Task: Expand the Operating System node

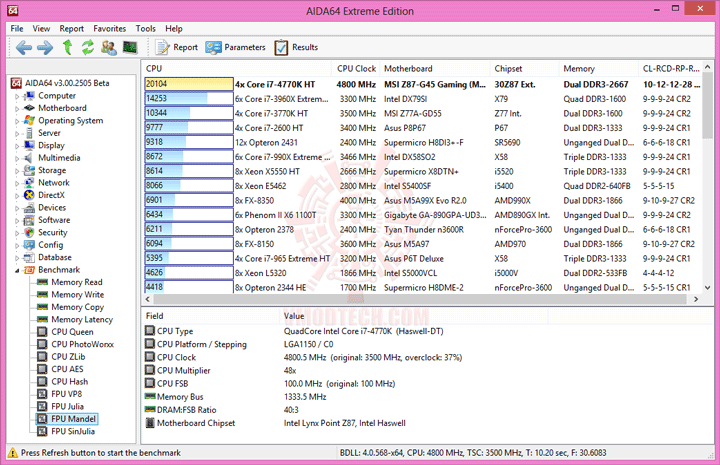Action: (x=17, y=121)
